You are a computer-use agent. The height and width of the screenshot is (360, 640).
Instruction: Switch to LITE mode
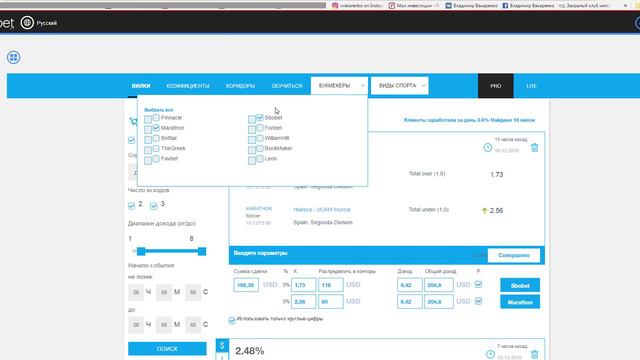pos(531,86)
